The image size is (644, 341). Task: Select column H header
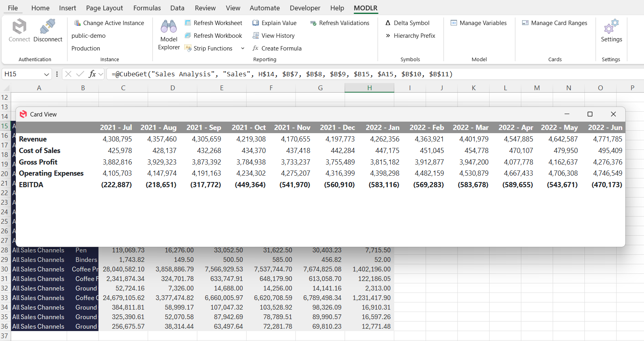tap(369, 88)
